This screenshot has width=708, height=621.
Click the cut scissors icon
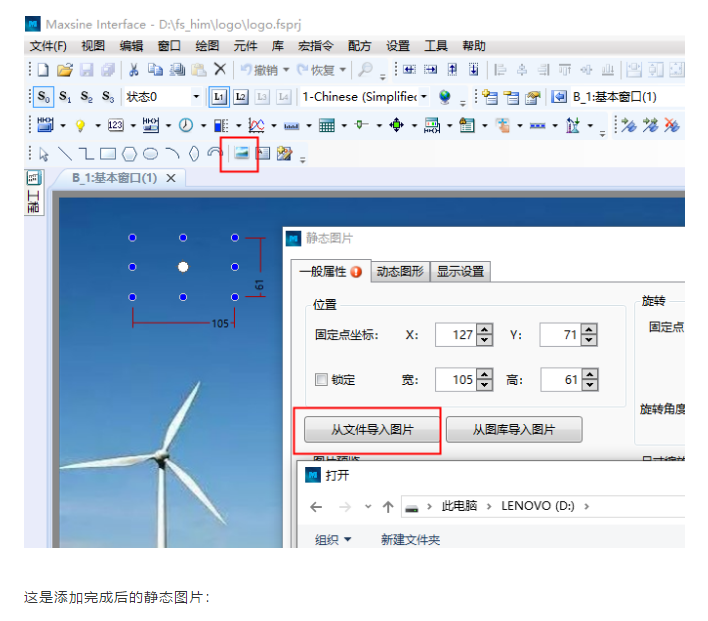133,70
